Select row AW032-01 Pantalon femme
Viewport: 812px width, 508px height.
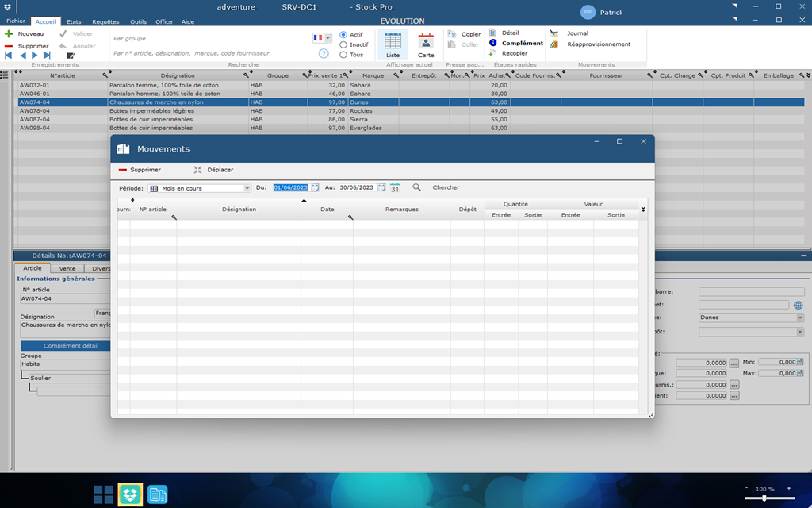412,85
